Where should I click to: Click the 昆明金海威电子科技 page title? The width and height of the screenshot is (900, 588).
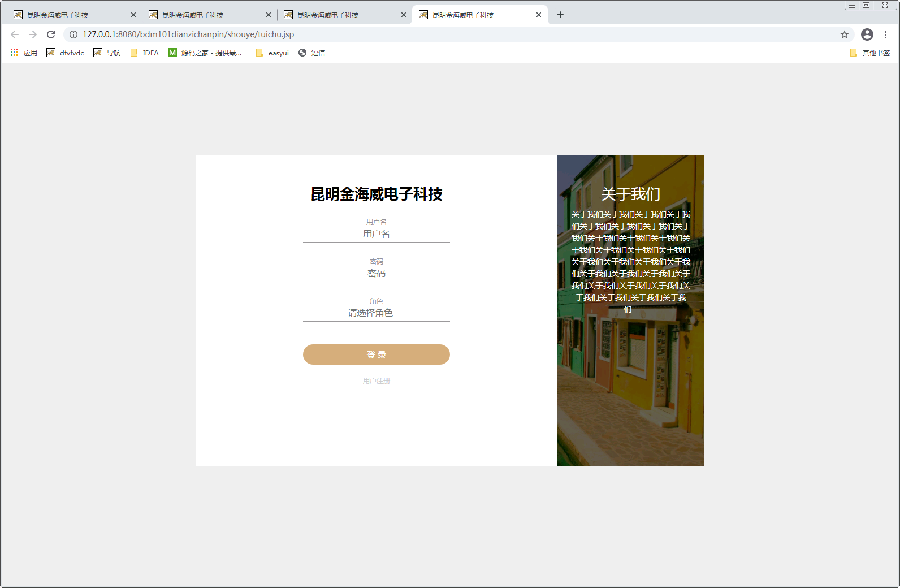[377, 194]
